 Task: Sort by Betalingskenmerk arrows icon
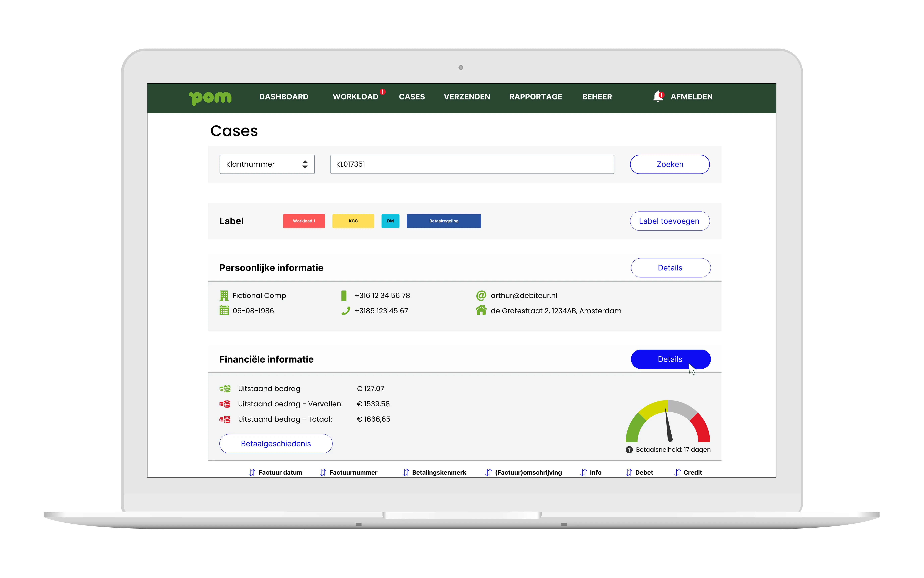coord(406,472)
